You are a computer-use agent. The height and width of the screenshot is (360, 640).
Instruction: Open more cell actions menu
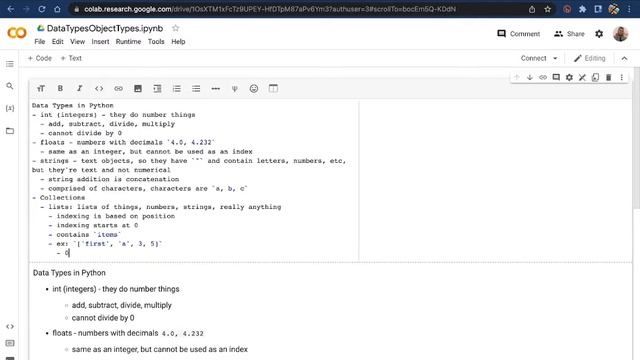[x=622, y=77]
